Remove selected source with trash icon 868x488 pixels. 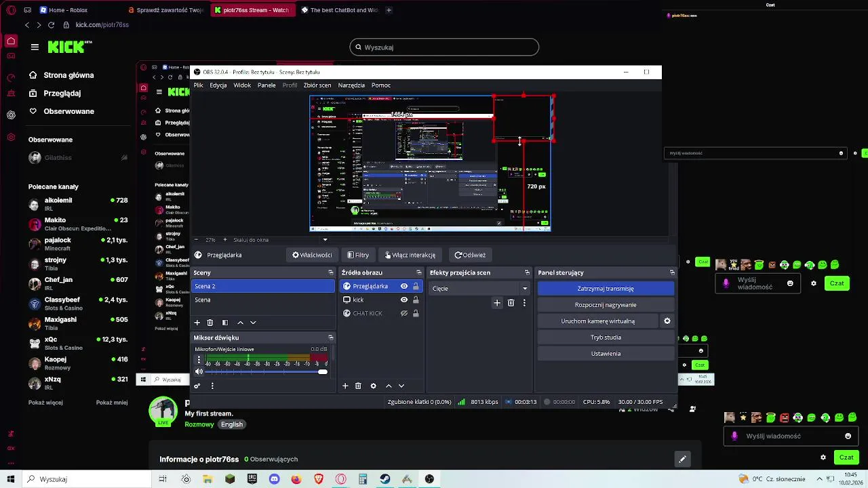[358, 386]
